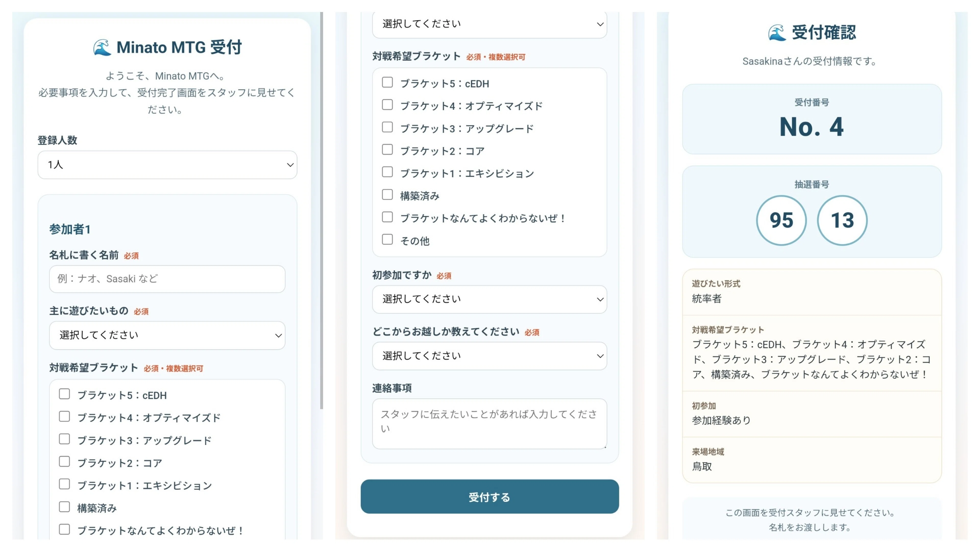980x551 pixels.
Task: Check ブラケット2：コア in middle panel
Action: [x=387, y=150]
